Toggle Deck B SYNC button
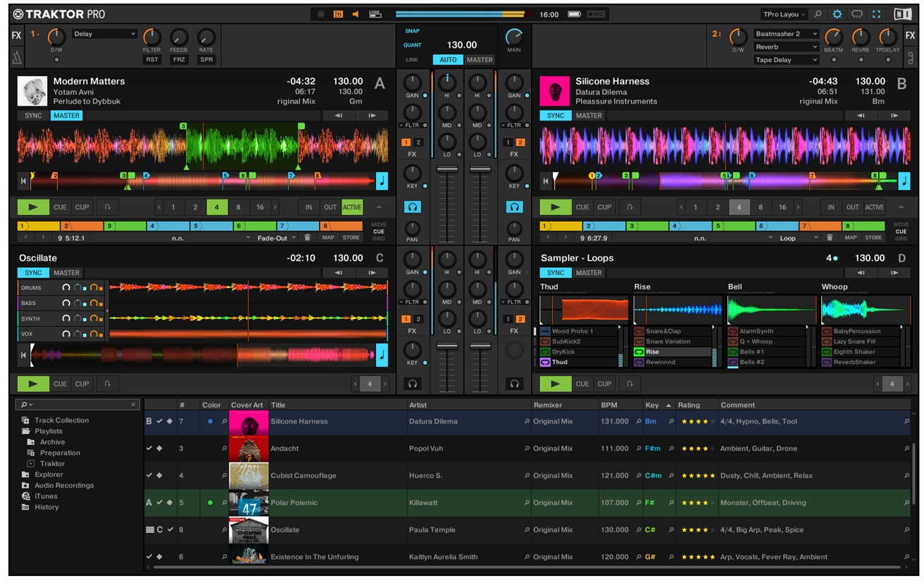Screen dimensions: 924x588 point(556,115)
